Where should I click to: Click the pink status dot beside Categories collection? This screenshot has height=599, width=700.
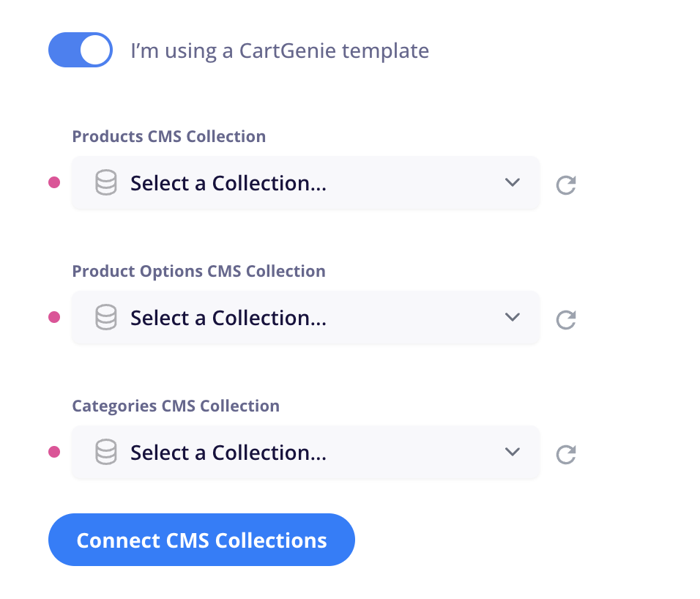click(x=54, y=452)
